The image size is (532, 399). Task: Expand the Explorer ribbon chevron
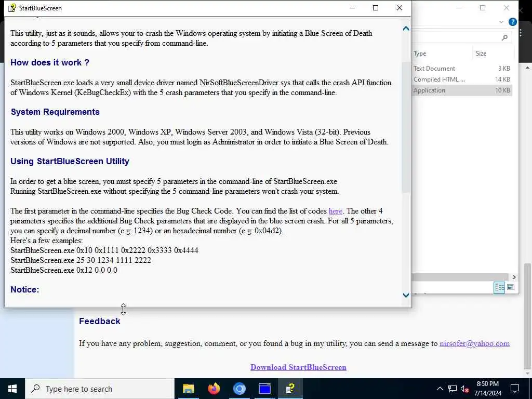(501, 22)
